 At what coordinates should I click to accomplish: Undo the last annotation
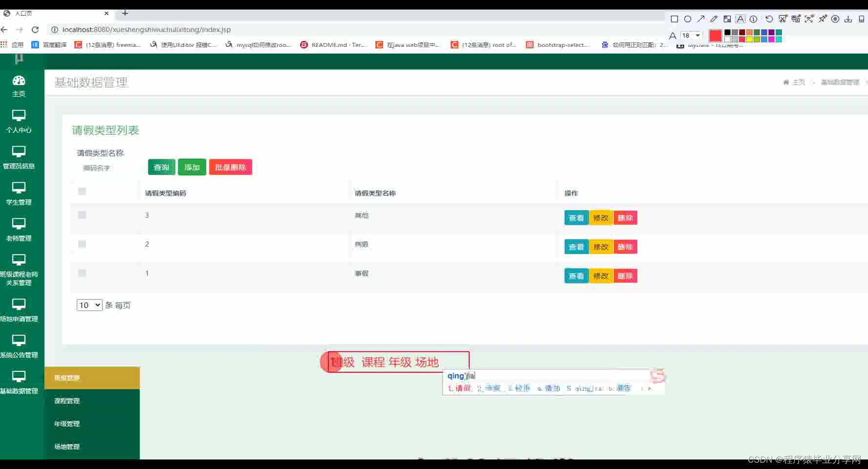point(769,19)
